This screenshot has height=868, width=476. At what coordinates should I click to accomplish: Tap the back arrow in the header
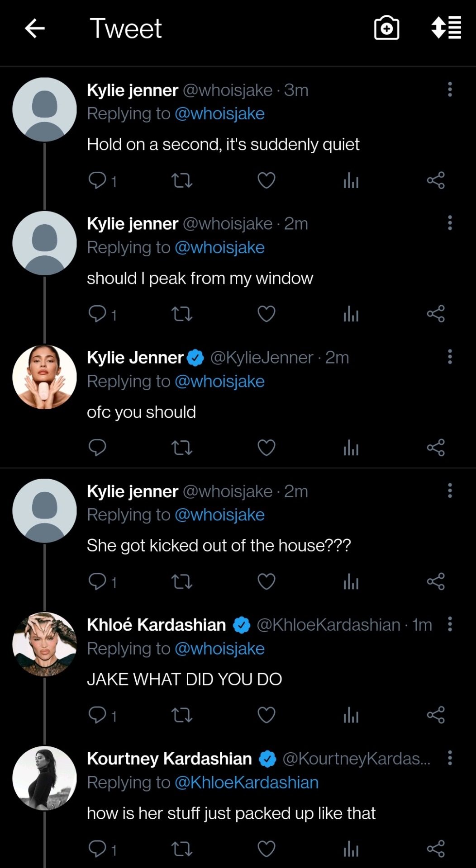35,28
